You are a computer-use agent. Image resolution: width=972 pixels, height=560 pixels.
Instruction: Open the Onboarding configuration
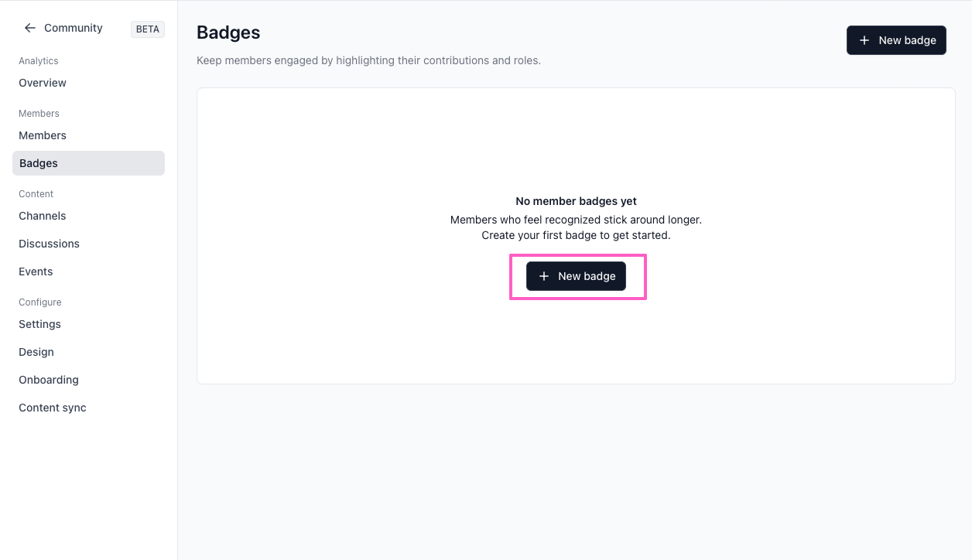click(x=49, y=380)
